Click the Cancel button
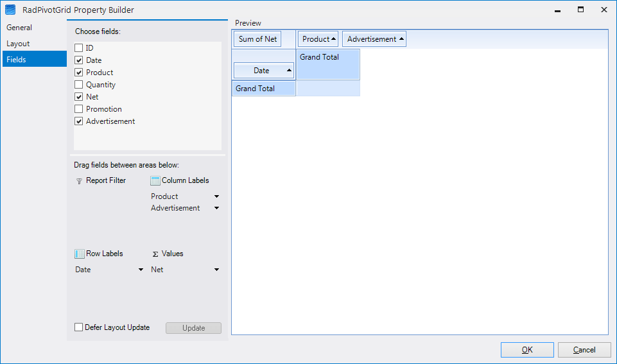 point(584,350)
